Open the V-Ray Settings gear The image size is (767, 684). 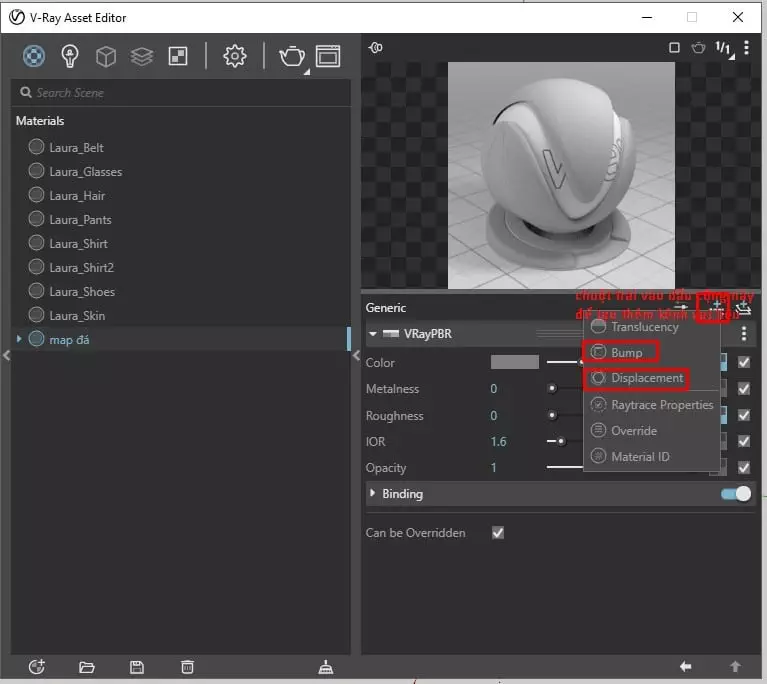click(x=235, y=56)
